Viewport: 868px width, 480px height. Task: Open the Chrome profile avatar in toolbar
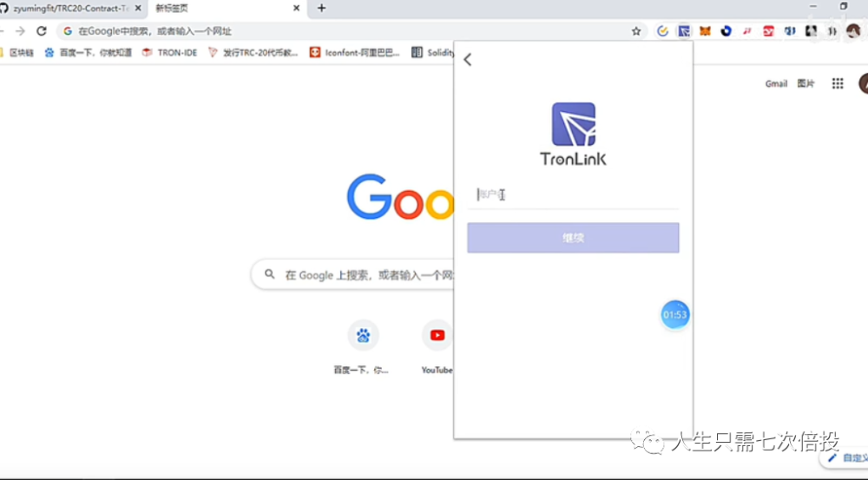tap(853, 31)
